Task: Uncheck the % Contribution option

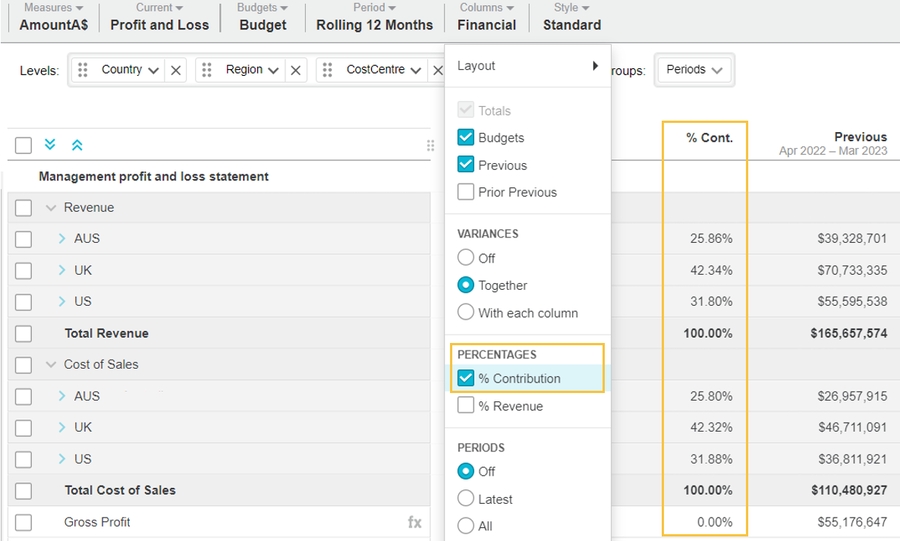Action: click(x=466, y=378)
